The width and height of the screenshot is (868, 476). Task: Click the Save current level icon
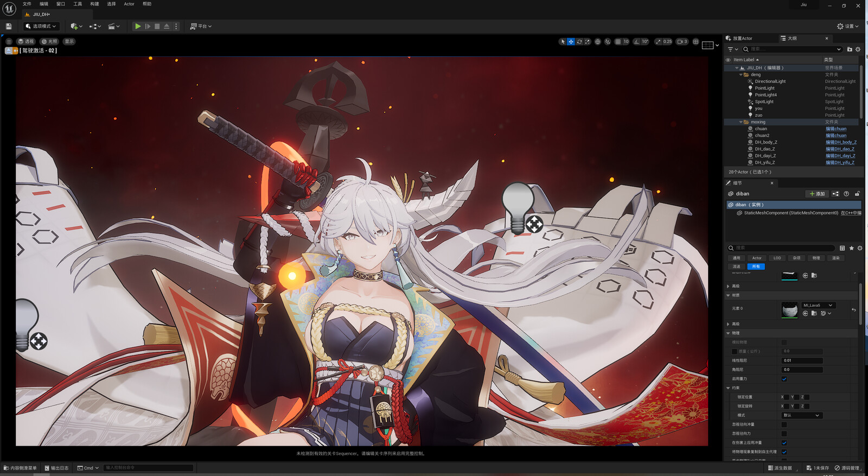[8, 26]
